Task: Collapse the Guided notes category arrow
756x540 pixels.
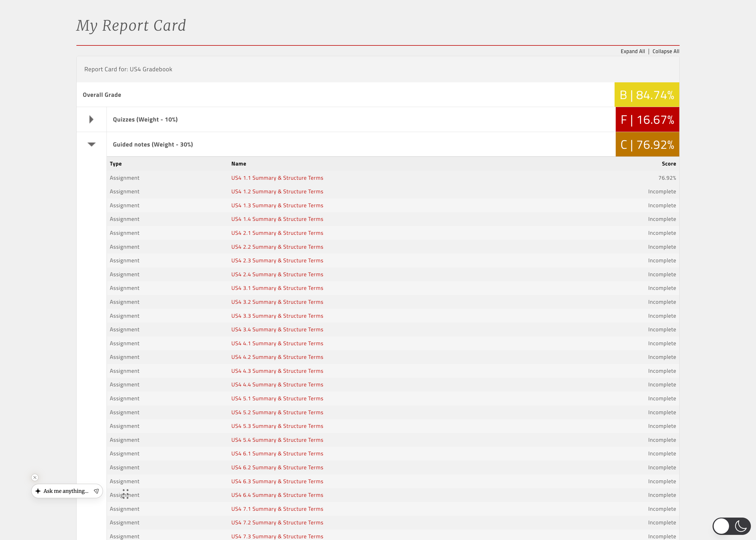Action: click(x=91, y=144)
